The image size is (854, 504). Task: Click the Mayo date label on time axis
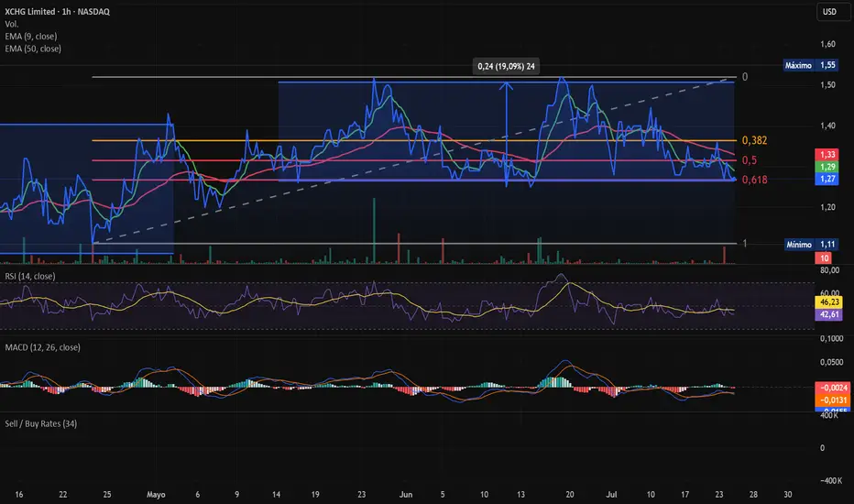point(156,495)
